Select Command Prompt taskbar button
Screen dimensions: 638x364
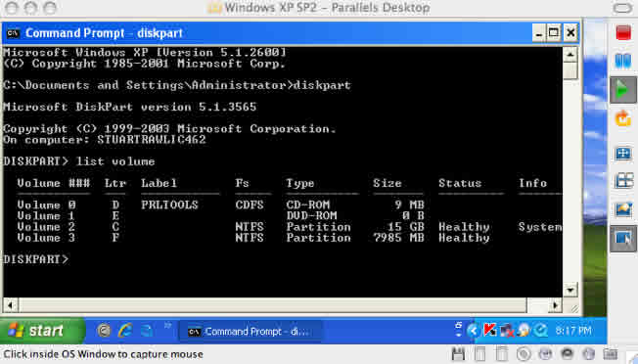pos(250,332)
